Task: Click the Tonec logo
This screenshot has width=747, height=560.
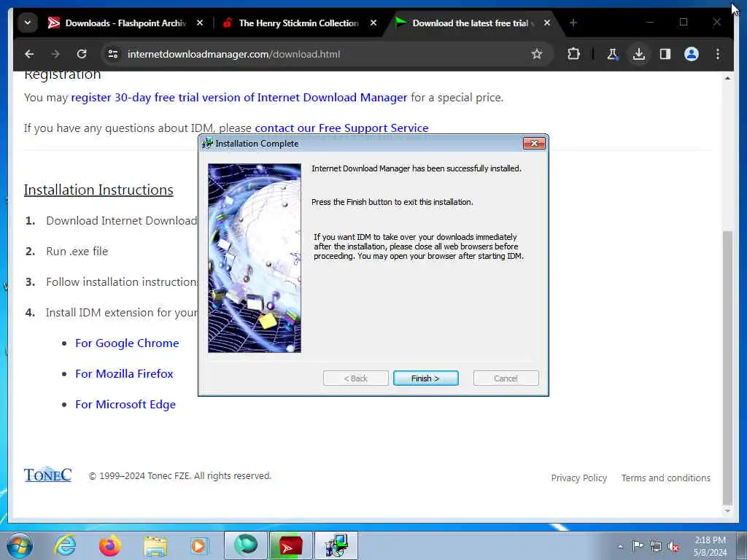Action: (x=47, y=475)
